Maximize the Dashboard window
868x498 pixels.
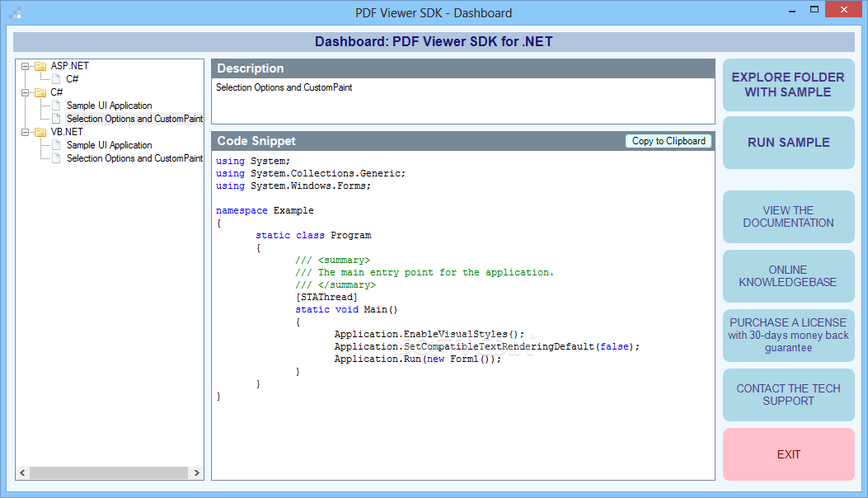point(814,10)
